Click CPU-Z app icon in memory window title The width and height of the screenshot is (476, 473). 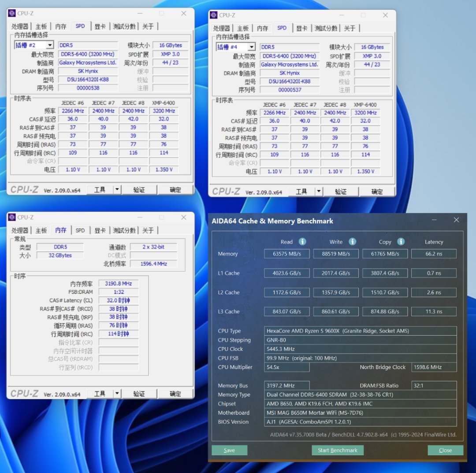12,217
